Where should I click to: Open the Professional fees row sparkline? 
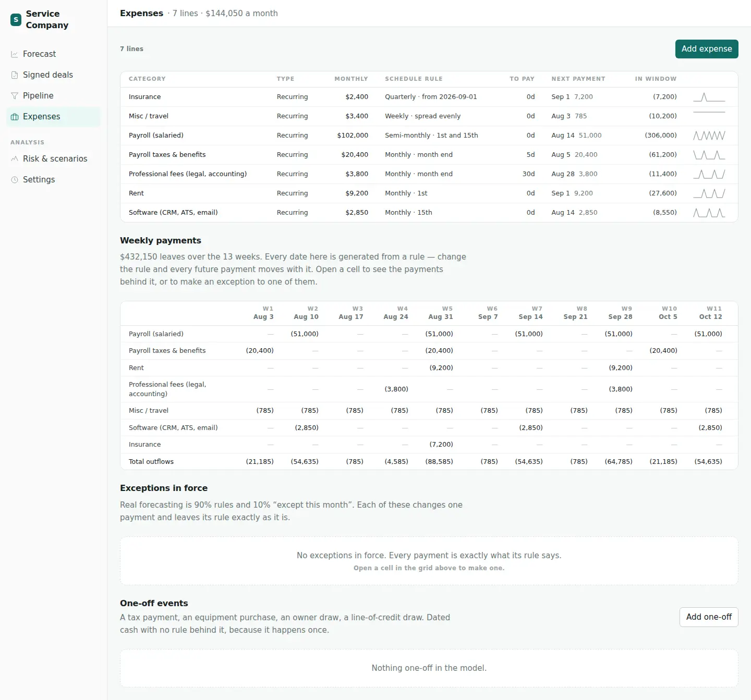(709, 174)
